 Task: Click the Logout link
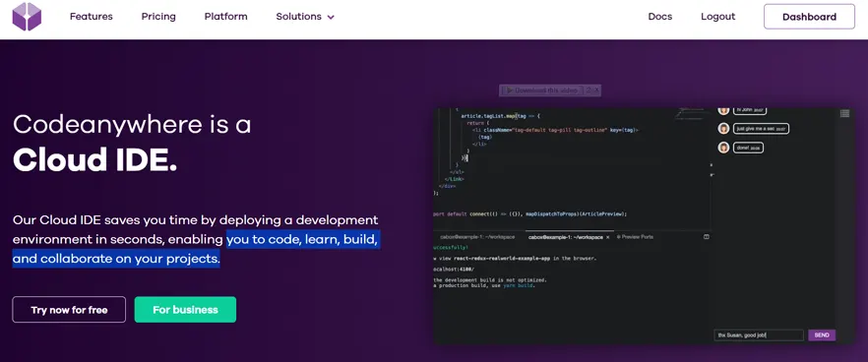(718, 17)
